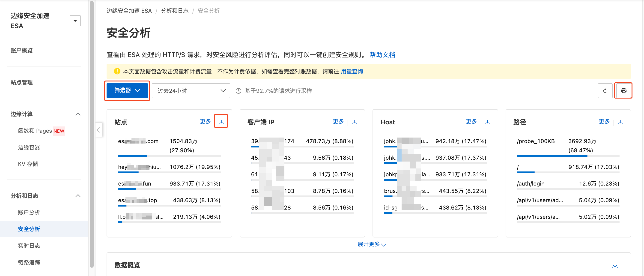This screenshot has height=276, width=644.
Task: Click 展开更多 to expand more cards
Action: coord(372,244)
